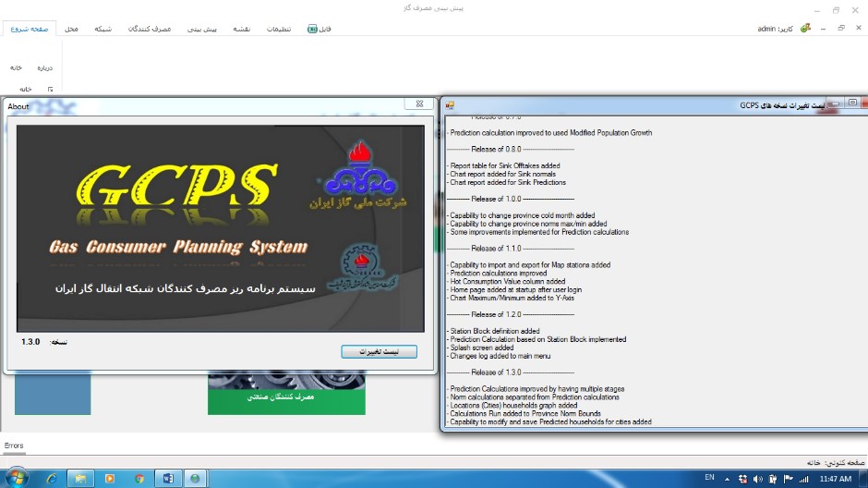The width and height of the screenshot is (868, 488).
Task: Open Windows Explorer folder taskbar icon
Action: 80,479
